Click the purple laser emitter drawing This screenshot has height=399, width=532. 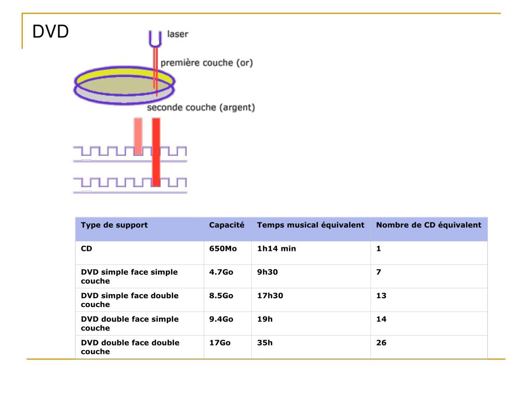(x=155, y=38)
